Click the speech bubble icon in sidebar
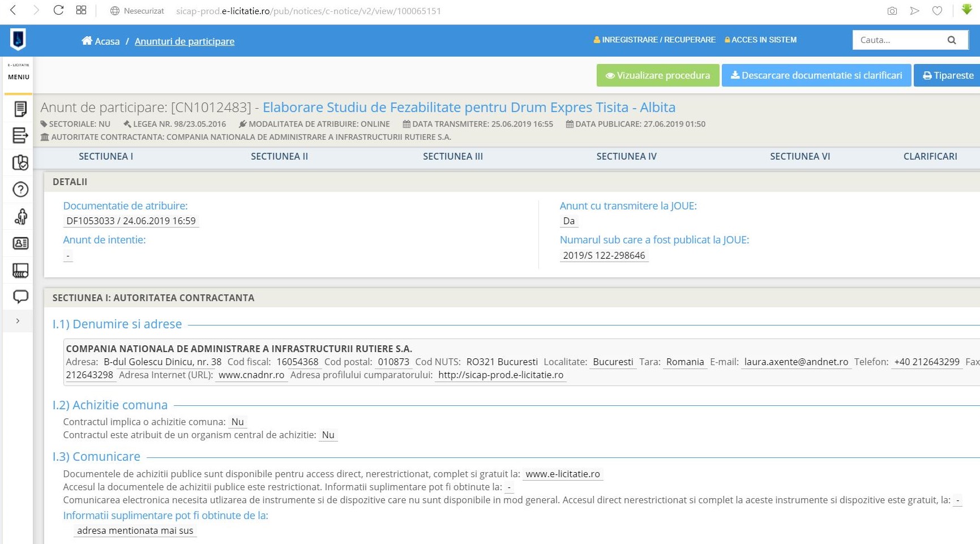The height and width of the screenshot is (544, 980). click(20, 296)
